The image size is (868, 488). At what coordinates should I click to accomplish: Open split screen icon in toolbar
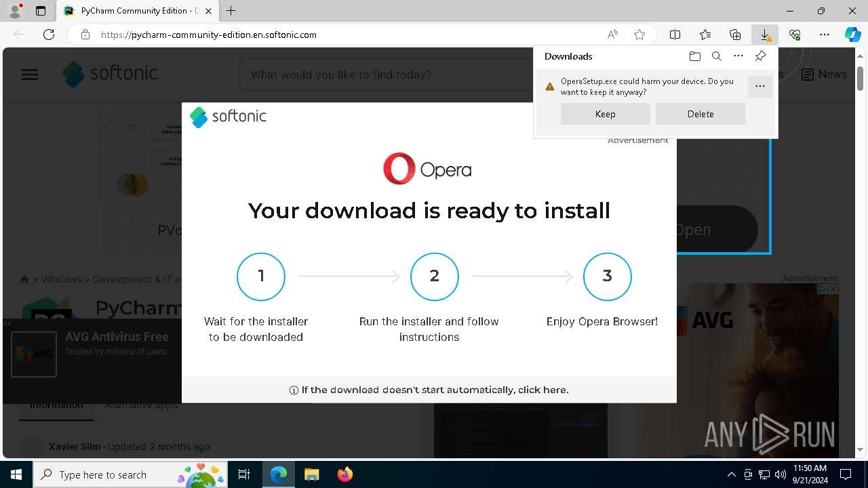(675, 35)
